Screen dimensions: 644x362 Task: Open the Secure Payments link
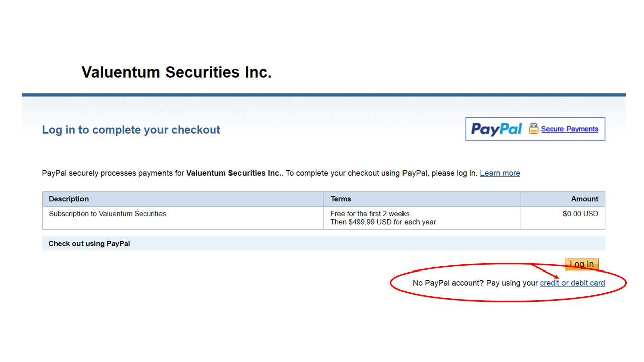(x=570, y=129)
